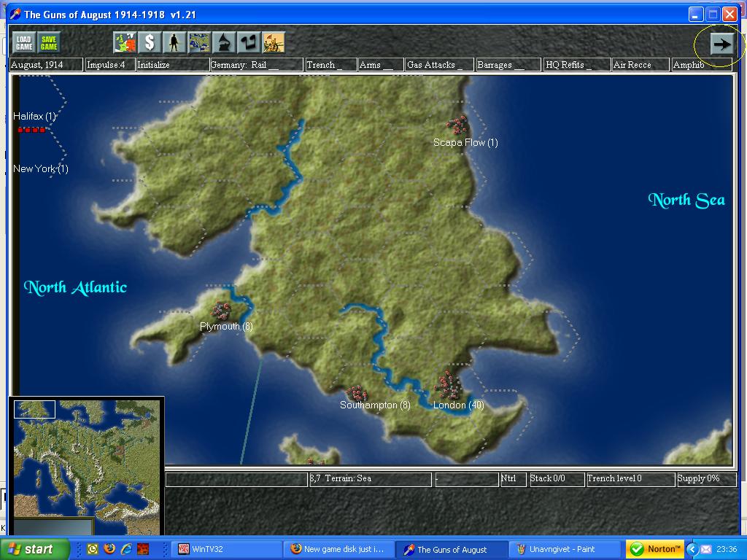Open the dollar sign economy icon
747x560 pixels.
(150, 42)
